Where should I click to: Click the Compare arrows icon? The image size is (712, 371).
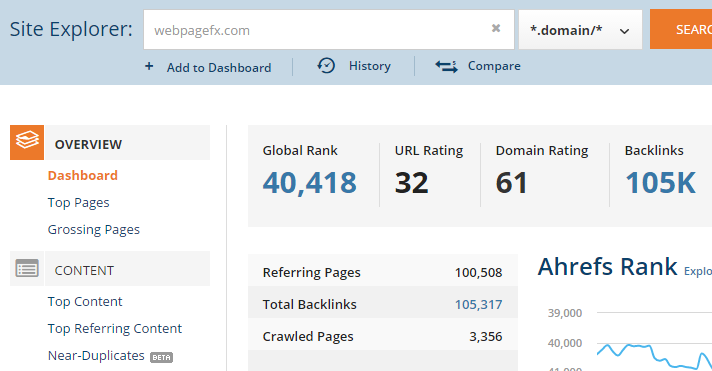[x=446, y=66]
